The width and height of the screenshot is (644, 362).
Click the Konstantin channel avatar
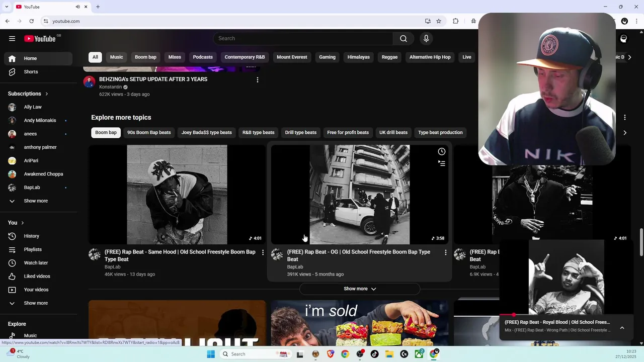[x=89, y=82]
